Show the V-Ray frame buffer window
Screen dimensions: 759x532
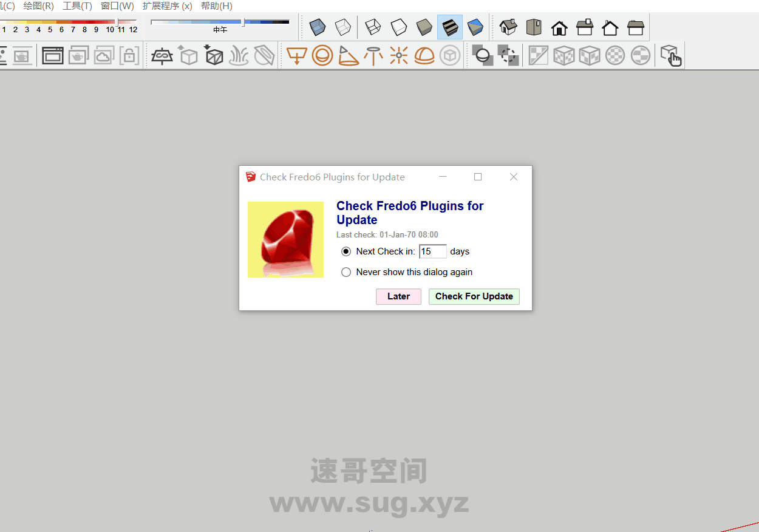coord(53,56)
